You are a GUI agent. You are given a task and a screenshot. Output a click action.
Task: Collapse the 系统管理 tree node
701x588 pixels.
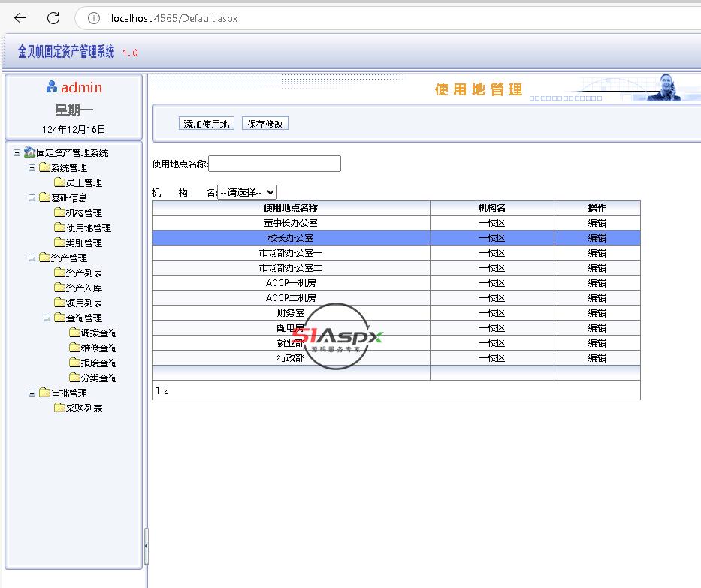click(32, 167)
